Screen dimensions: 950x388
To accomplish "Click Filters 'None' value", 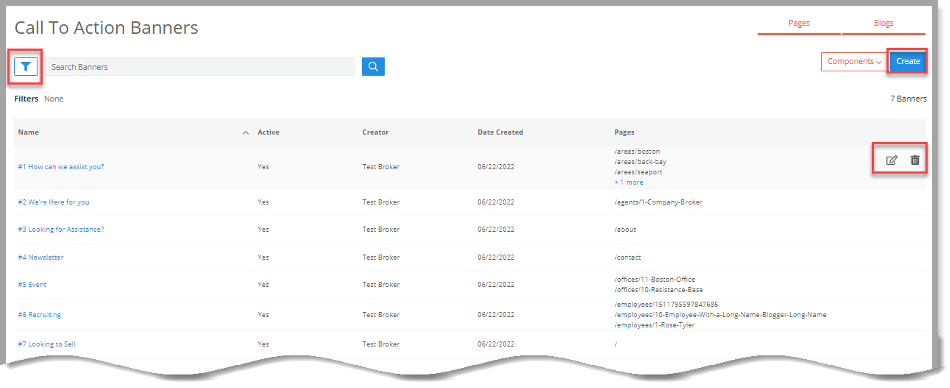I will point(54,99).
